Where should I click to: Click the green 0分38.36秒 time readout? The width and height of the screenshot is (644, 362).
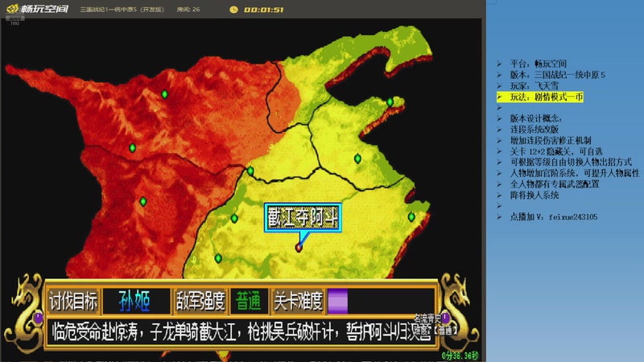(x=460, y=356)
